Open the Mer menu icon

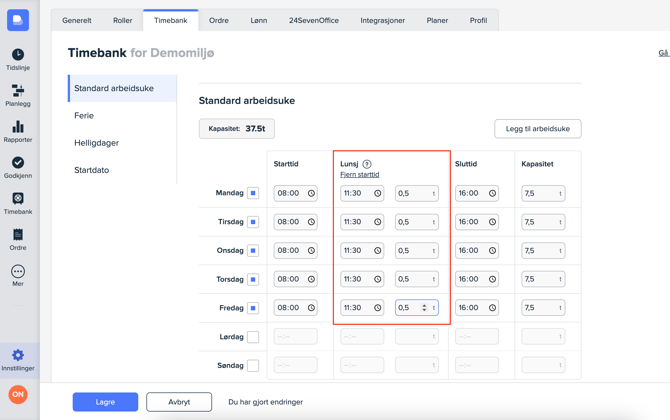coord(18,274)
